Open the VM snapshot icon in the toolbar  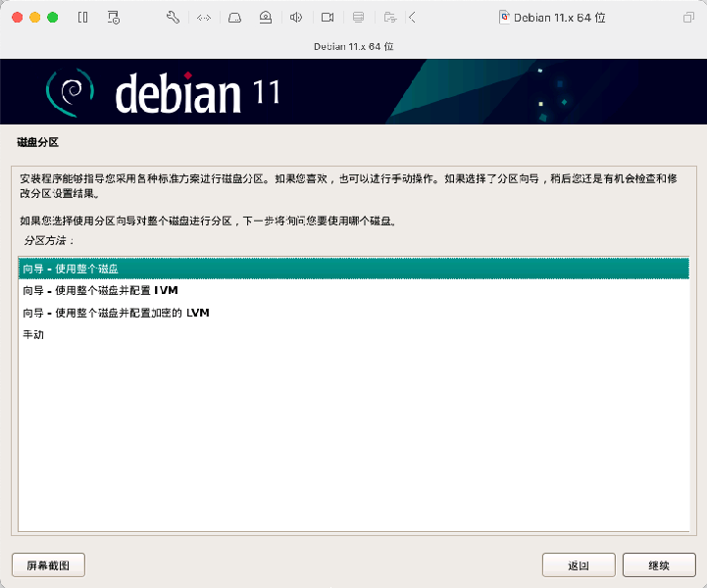(x=114, y=18)
